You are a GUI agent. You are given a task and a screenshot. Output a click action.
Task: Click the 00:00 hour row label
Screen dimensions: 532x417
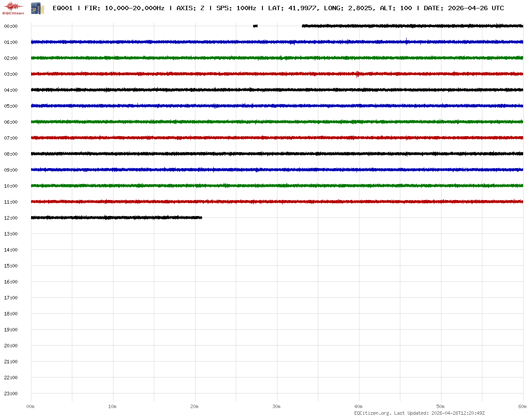(11, 26)
